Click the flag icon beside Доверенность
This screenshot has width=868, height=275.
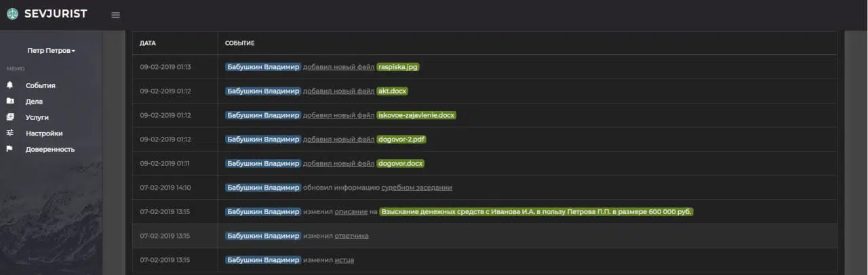click(10, 148)
